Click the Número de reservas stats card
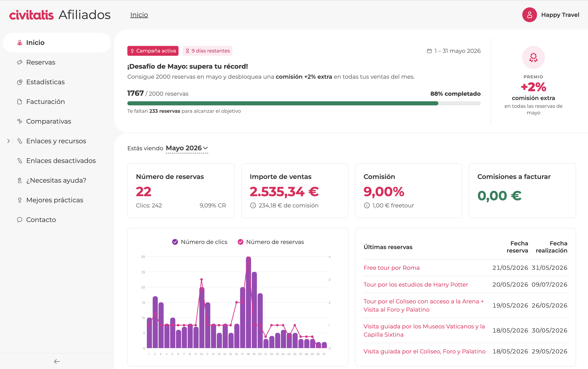Viewport: 588px width, 369px height. click(x=181, y=191)
